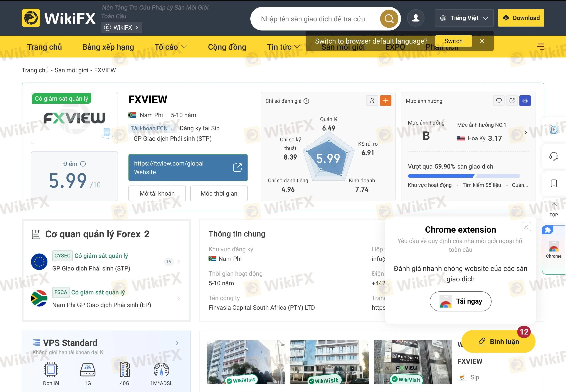Viewport: 566px width, 392px height.
Task: Open the Cộng đồng menu
Action: (227, 47)
